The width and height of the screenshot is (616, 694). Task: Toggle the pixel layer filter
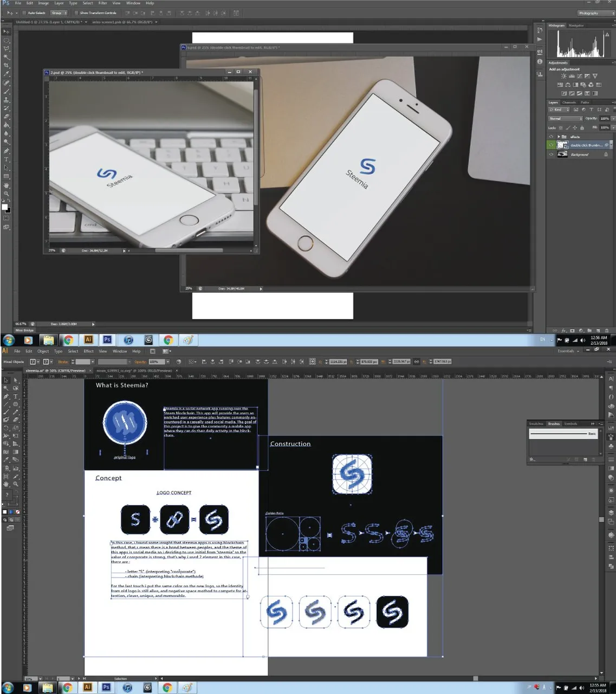[x=576, y=110]
